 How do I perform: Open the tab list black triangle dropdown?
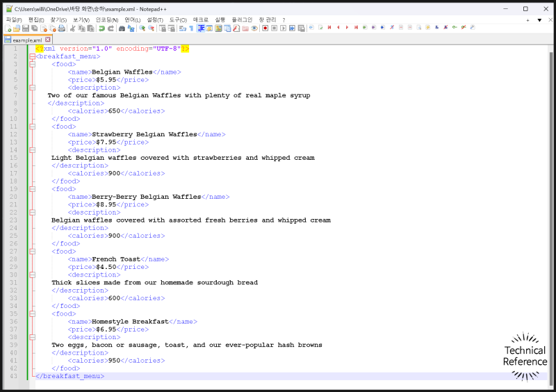click(539, 20)
